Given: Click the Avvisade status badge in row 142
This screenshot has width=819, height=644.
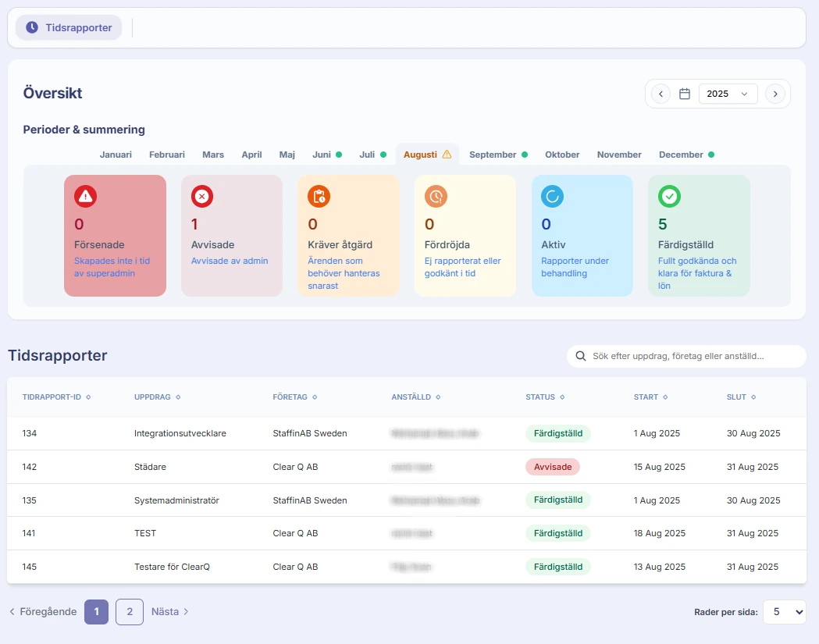Looking at the screenshot, I should 553,467.
